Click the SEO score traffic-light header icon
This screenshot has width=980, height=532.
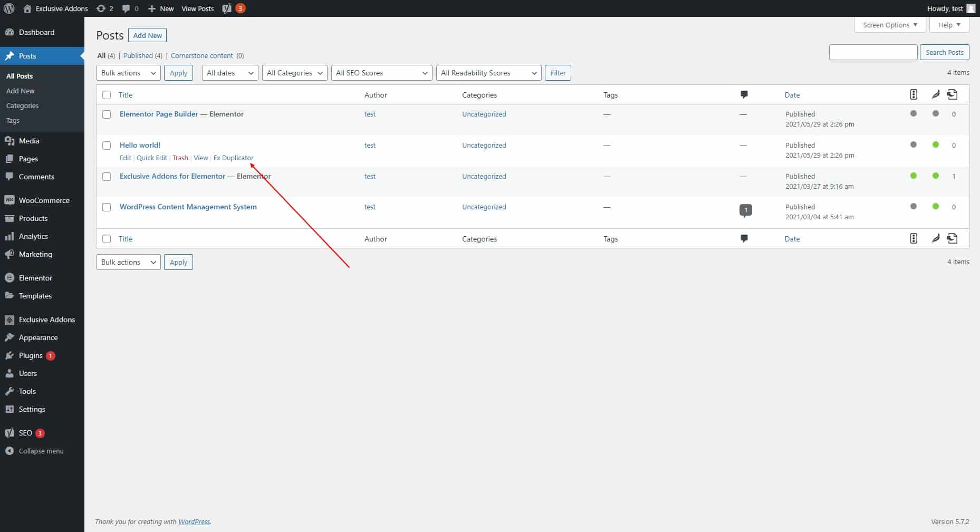point(914,94)
